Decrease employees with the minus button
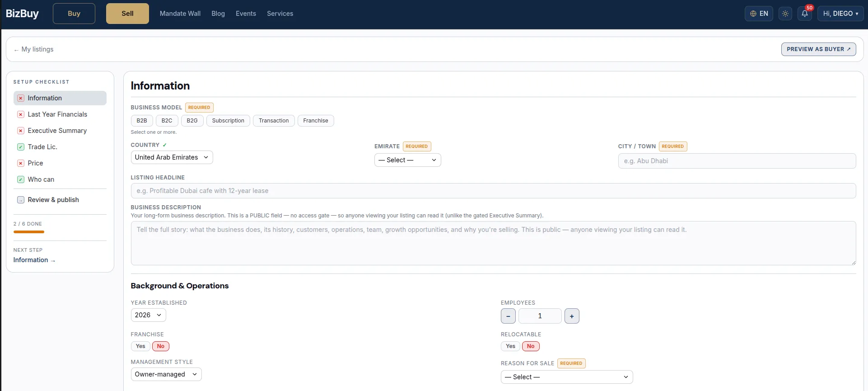 508,316
